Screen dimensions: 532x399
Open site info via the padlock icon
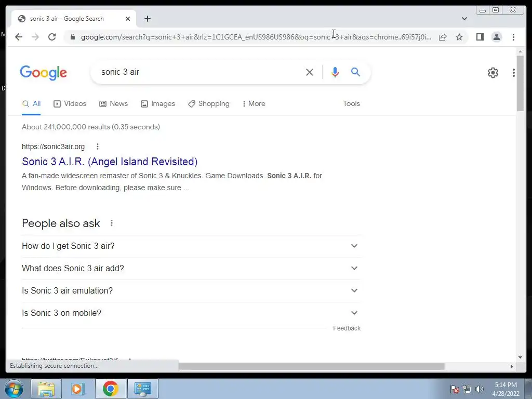click(72, 37)
